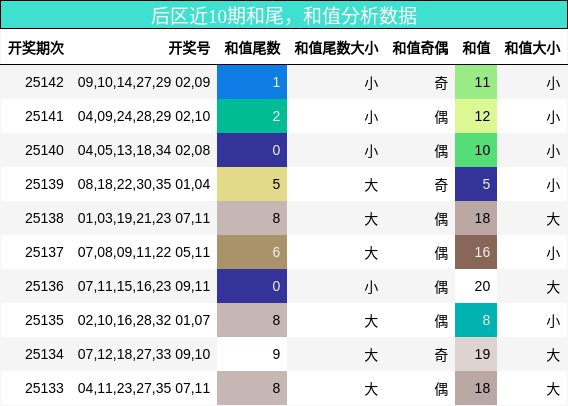Viewport: 568px width, 406px height.
Task: Click the green tail digit 2 cell
Action: click(x=252, y=116)
